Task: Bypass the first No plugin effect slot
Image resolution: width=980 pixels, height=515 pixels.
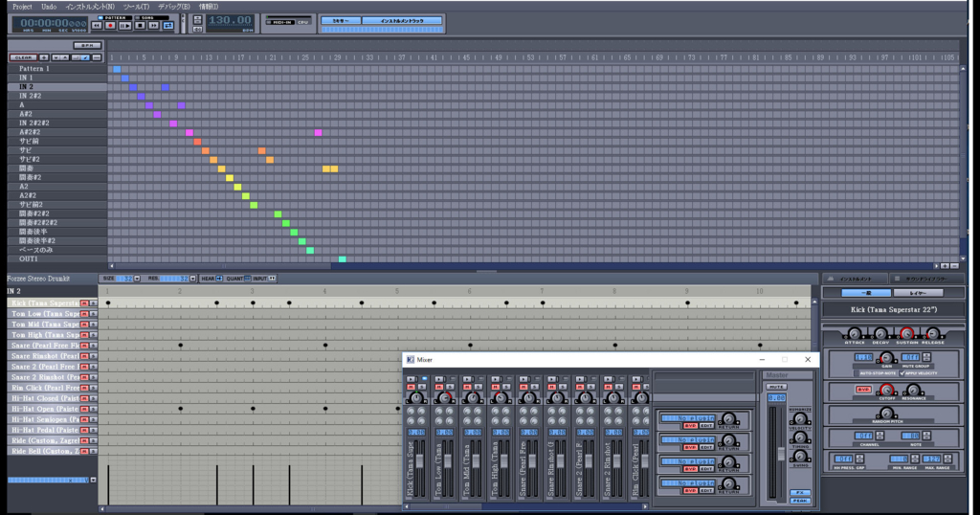Action: pyautogui.click(x=690, y=426)
